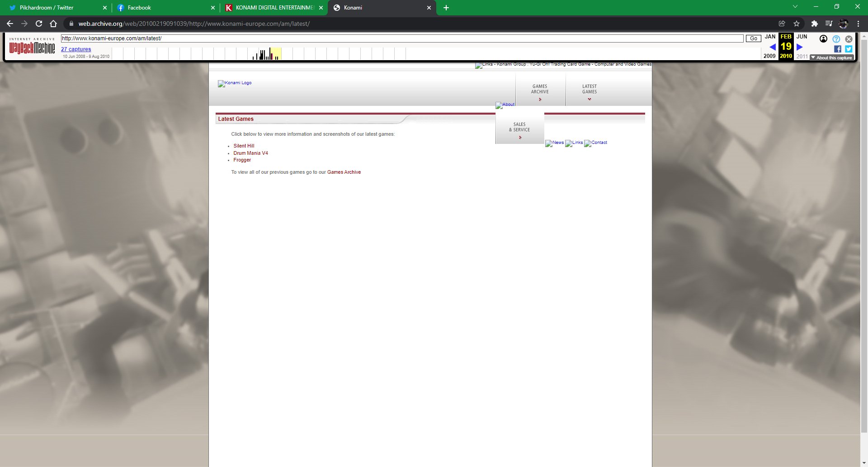The width and height of the screenshot is (868, 467).
Task: Click the highlighted 2010 bar in captures timeline
Action: pos(275,54)
